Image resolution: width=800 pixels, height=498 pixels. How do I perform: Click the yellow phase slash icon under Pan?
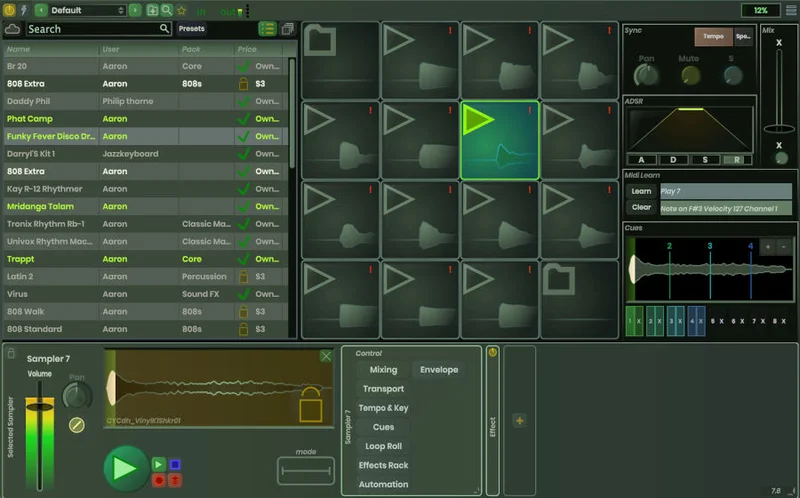coord(77,425)
